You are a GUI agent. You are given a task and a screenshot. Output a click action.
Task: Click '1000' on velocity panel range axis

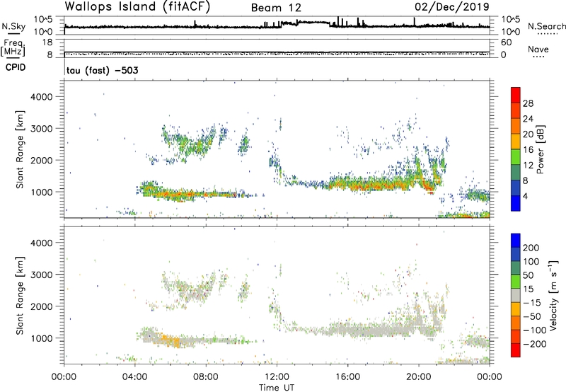click(x=42, y=338)
